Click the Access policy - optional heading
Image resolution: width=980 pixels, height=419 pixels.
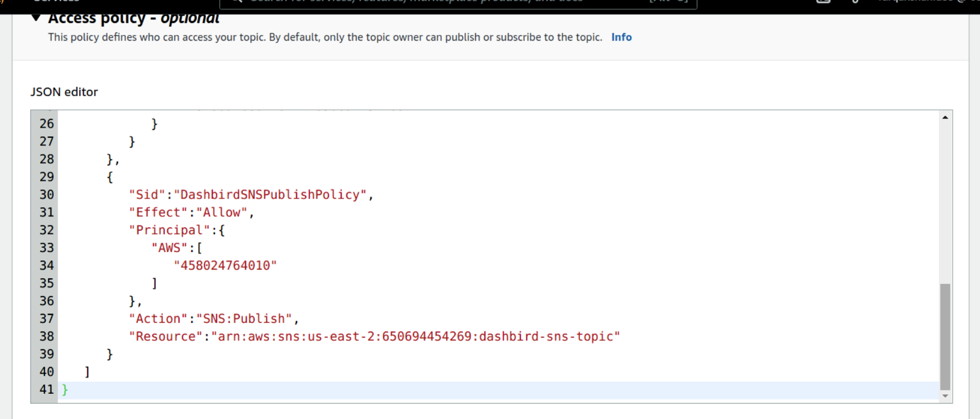[x=133, y=18]
